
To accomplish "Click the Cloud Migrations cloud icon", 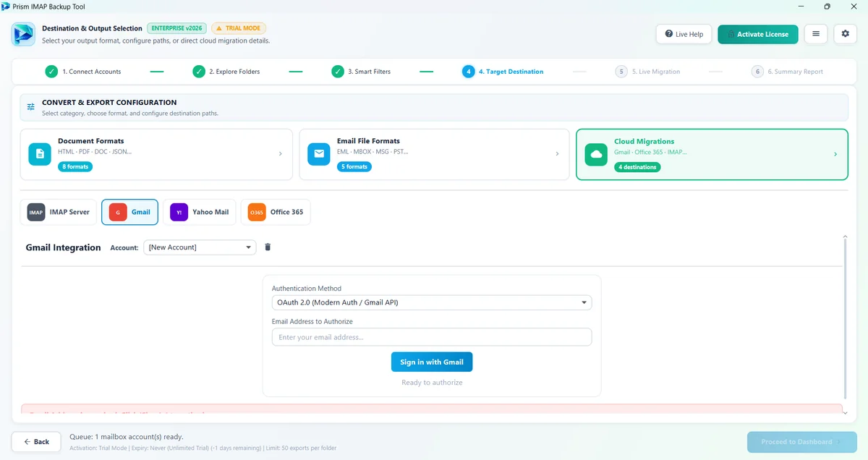I will click(596, 154).
